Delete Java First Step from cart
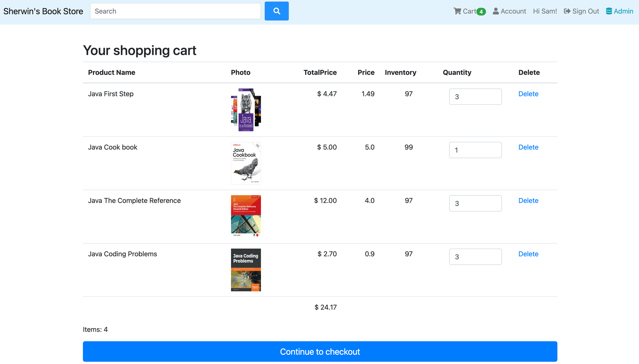Image resolution: width=639 pixels, height=364 pixels. [x=528, y=94]
